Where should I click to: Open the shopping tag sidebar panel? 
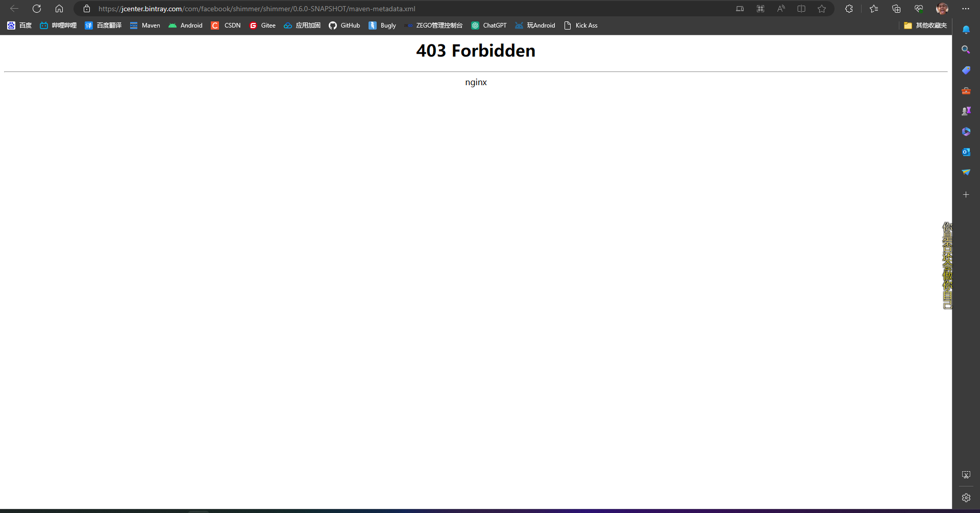966,70
